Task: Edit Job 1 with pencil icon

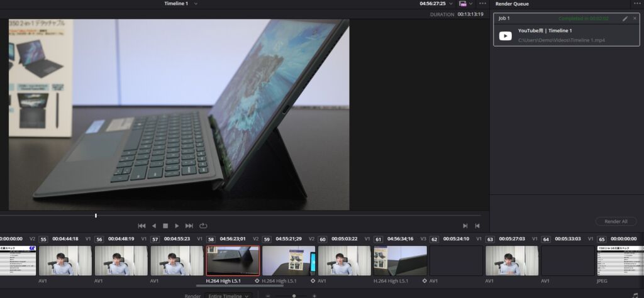Action: click(625, 18)
